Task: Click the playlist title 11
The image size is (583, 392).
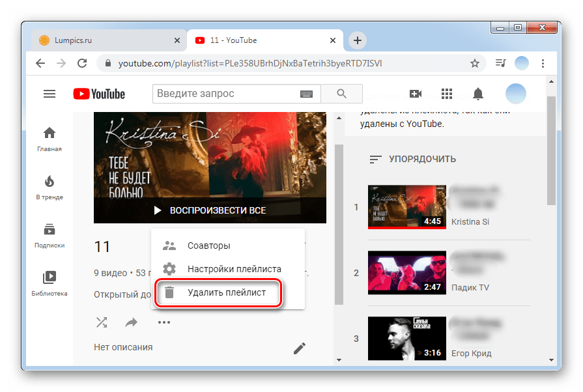Action: coord(102,247)
